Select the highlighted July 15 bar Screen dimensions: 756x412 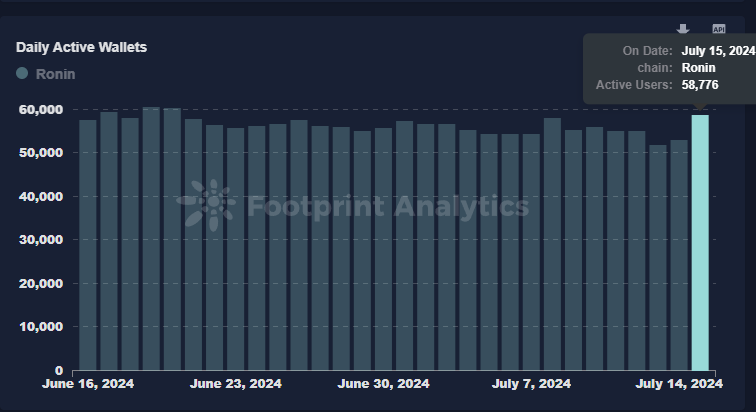(x=700, y=242)
